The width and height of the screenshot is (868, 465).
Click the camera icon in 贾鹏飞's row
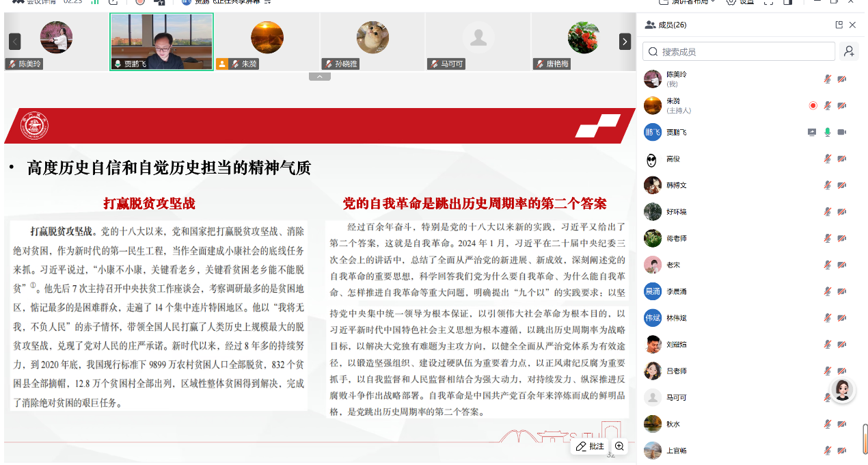pyautogui.click(x=842, y=132)
